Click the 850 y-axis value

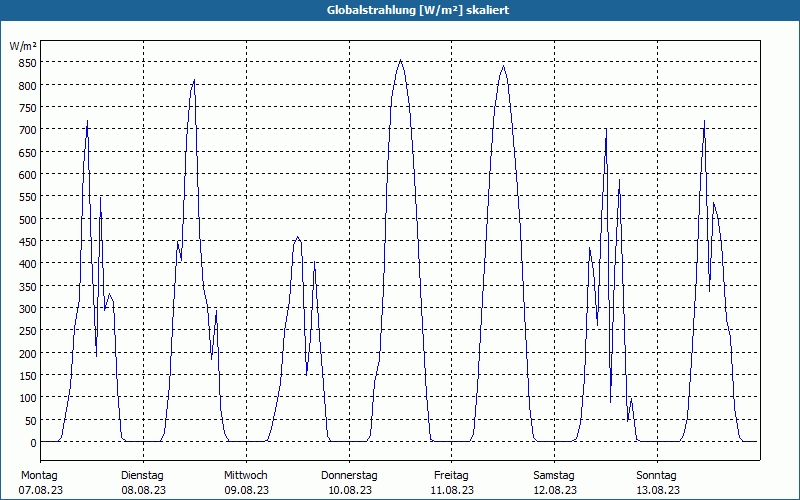(x=27, y=63)
